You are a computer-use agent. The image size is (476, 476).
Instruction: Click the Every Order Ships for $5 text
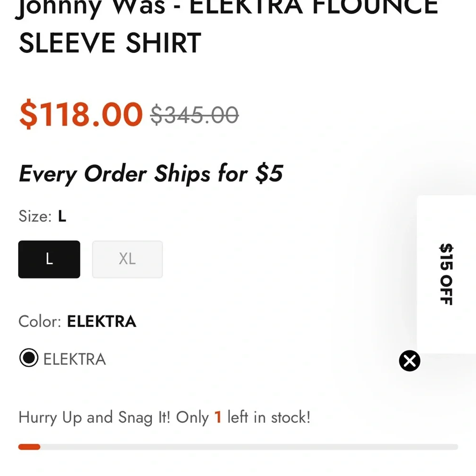pos(150,174)
